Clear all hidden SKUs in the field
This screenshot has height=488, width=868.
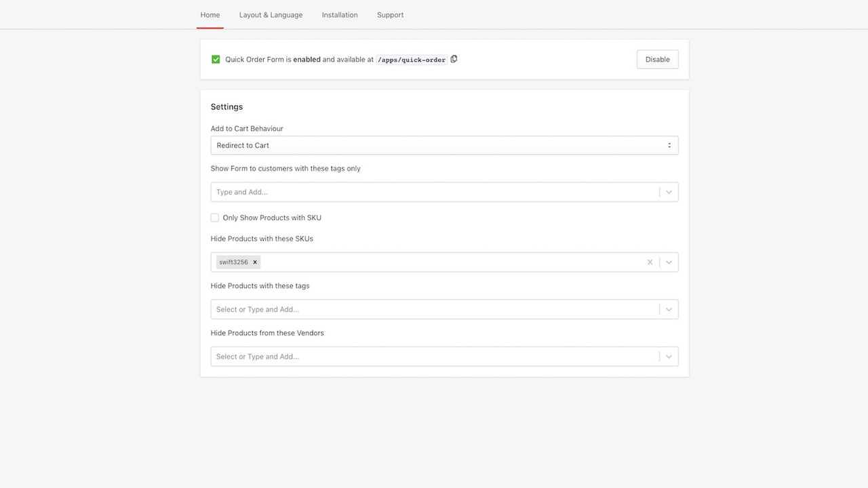650,262
